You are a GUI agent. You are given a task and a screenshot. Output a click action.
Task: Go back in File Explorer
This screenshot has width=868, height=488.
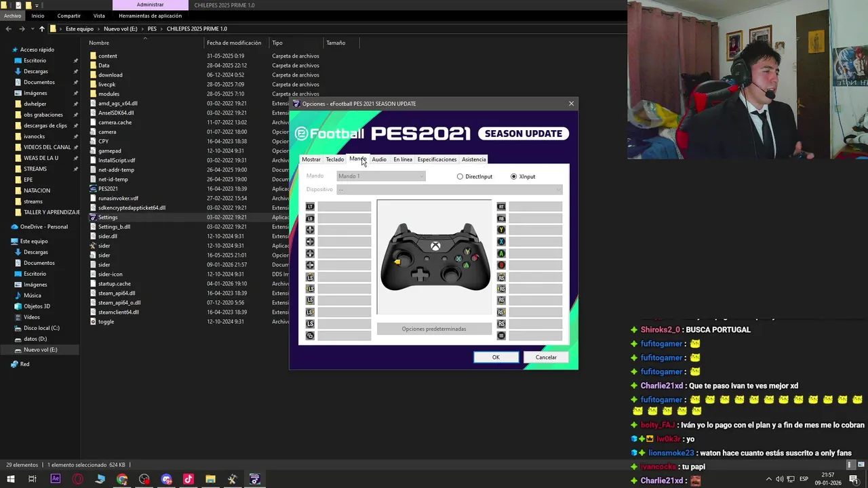pos(8,28)
